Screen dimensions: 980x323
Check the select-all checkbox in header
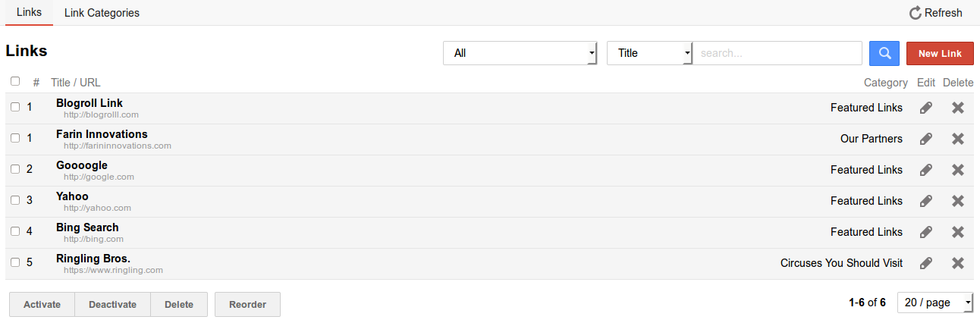[15, 81]
